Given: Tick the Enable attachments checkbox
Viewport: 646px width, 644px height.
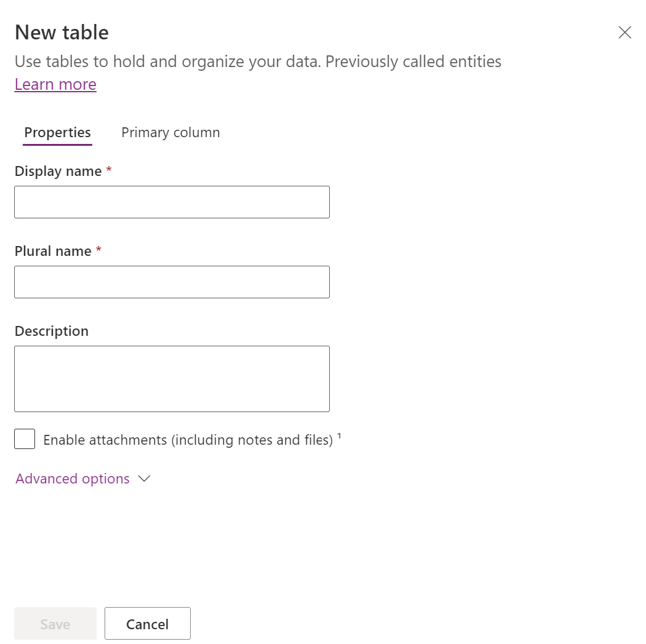Looking at the screenshot, I should [25, 439].
